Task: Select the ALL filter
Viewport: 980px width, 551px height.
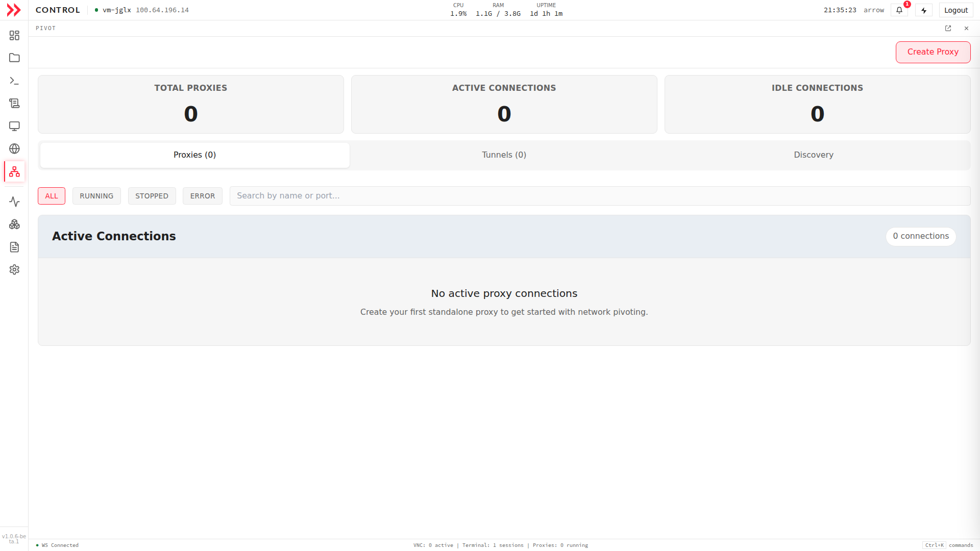Action: point(52,196)
